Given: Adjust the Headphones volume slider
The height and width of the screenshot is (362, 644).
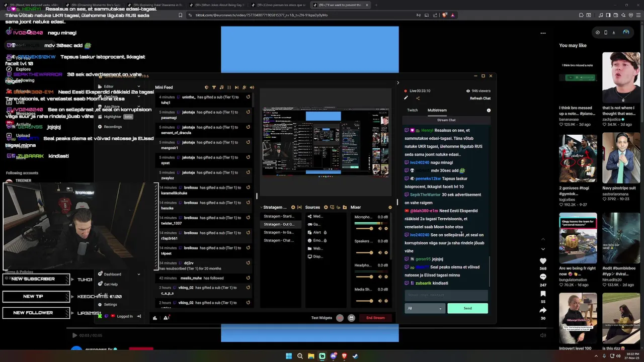Looking at the screenshot, I should point(365,277).
